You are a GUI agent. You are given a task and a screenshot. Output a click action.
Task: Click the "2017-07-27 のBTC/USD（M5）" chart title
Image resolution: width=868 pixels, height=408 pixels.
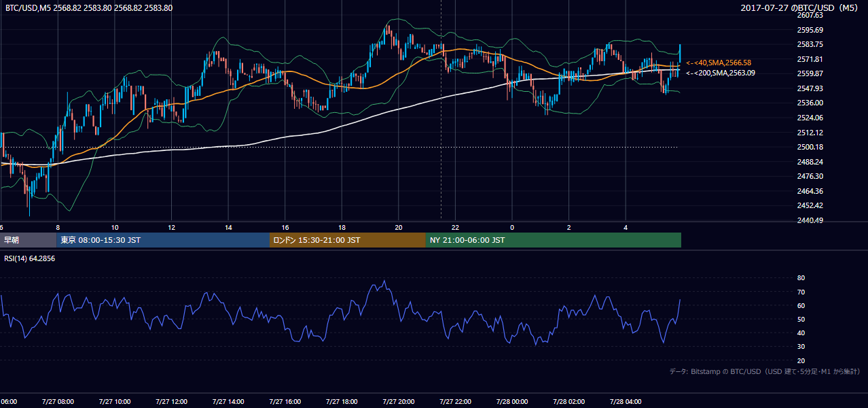point(801,7)
